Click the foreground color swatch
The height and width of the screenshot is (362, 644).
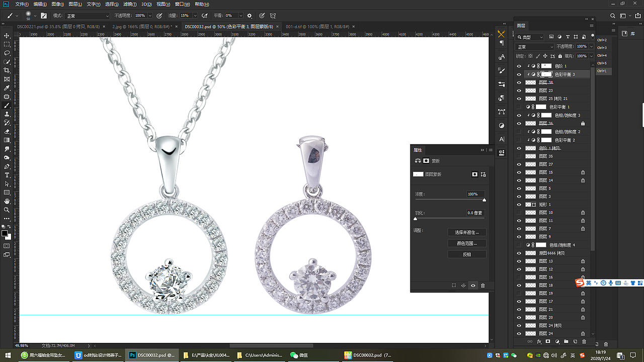5,234
